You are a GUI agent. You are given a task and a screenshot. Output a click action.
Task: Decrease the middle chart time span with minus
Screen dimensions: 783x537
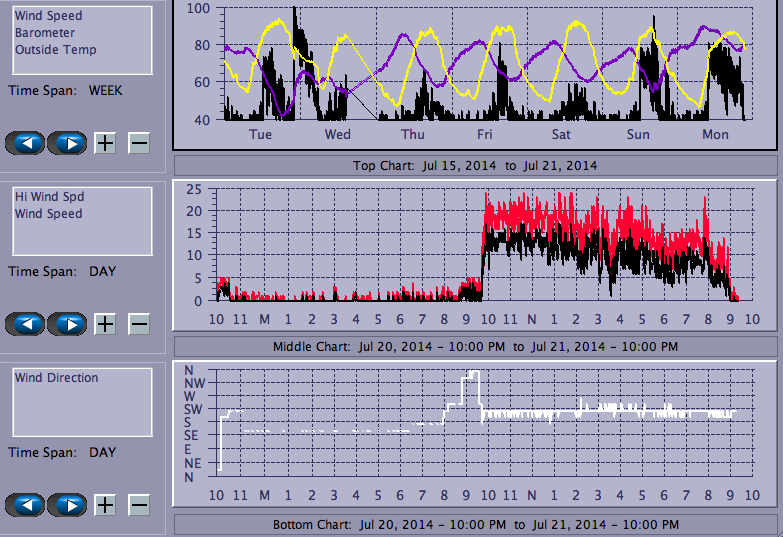pos(139,324)
